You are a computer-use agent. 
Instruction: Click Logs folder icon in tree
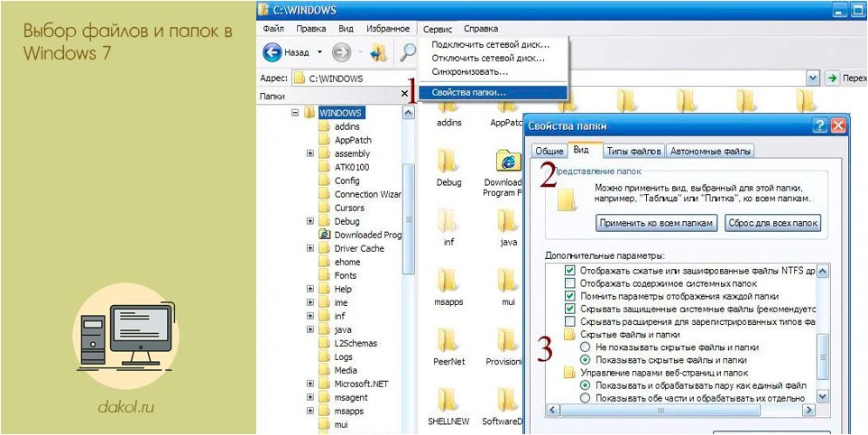[325, 357]
